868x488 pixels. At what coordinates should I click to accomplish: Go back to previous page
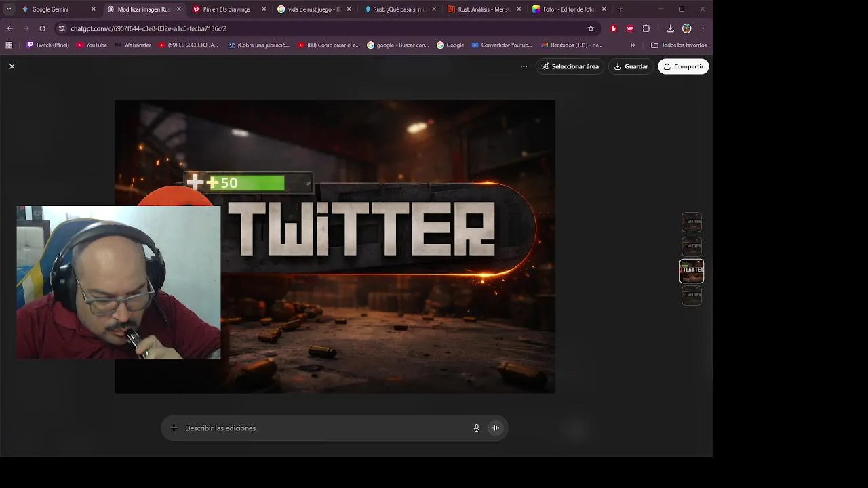pos(9,28)
